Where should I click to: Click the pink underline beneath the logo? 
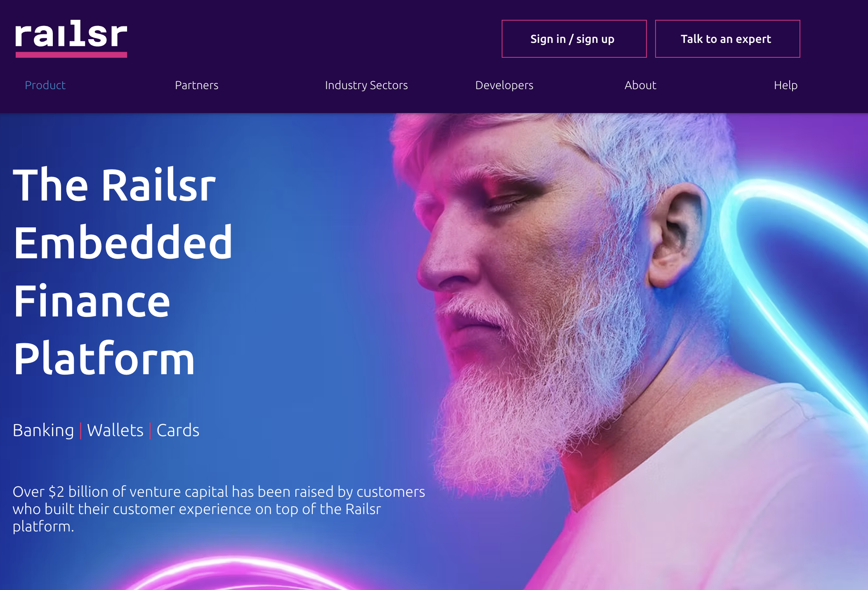71,54
